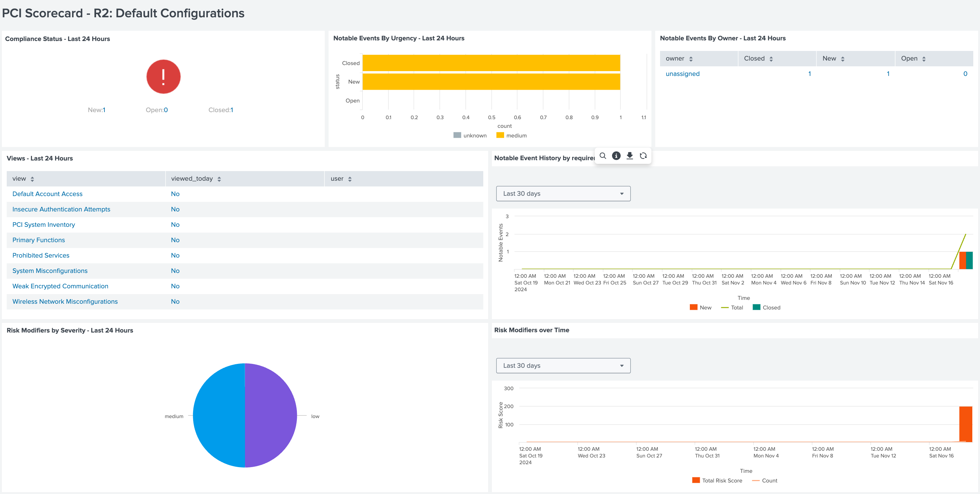This screenshot has height=494, width=980.
Task: Select Default Account Access view link
Action: pos(47,193)
